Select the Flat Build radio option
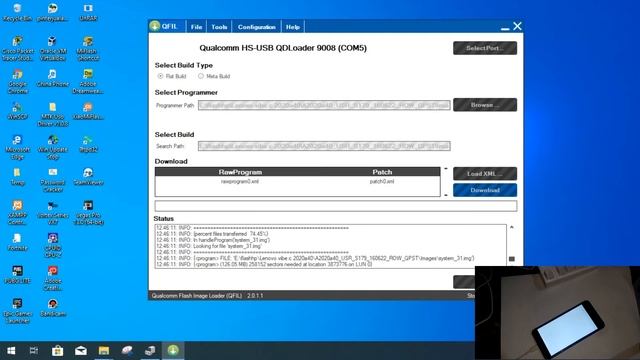Image resolution: width=640 pixels, height=360 pixels. tap(160, 76)
